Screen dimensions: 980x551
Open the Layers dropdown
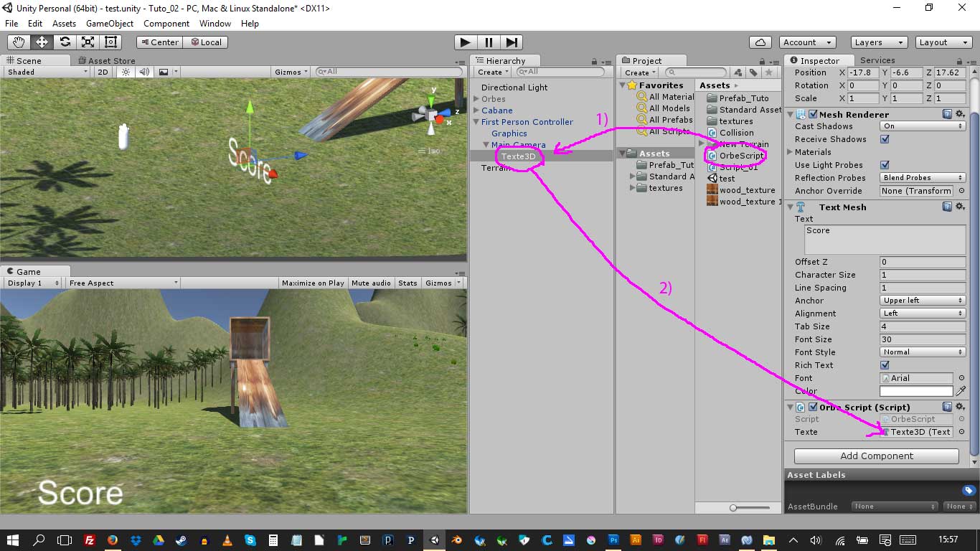(878, 42)
